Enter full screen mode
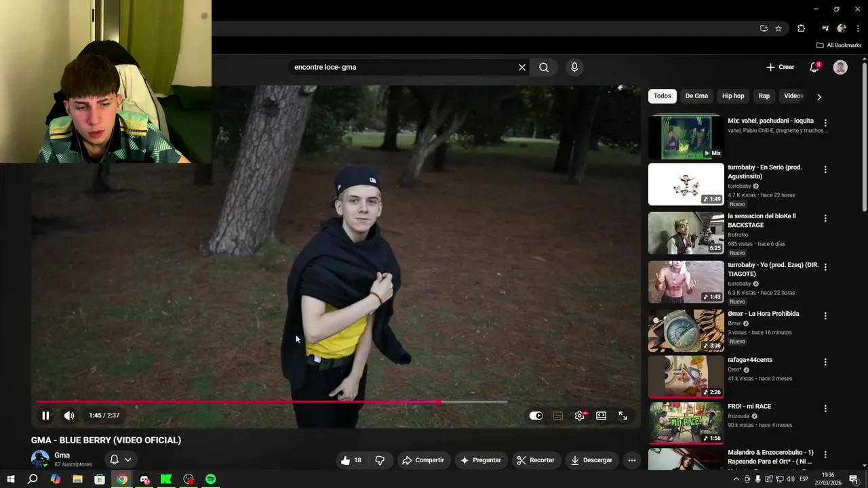 click(x=623, y=415)
